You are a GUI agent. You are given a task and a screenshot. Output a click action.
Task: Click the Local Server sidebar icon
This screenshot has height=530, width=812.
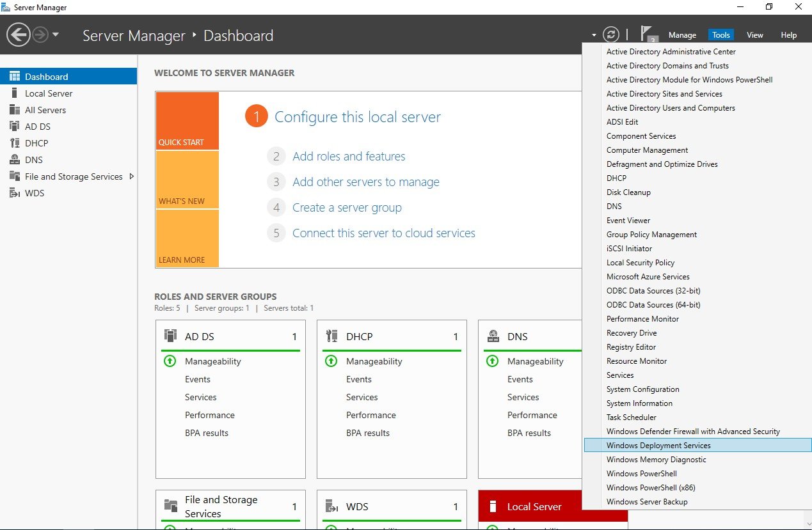pyautogui.click(x=15, y=93)
